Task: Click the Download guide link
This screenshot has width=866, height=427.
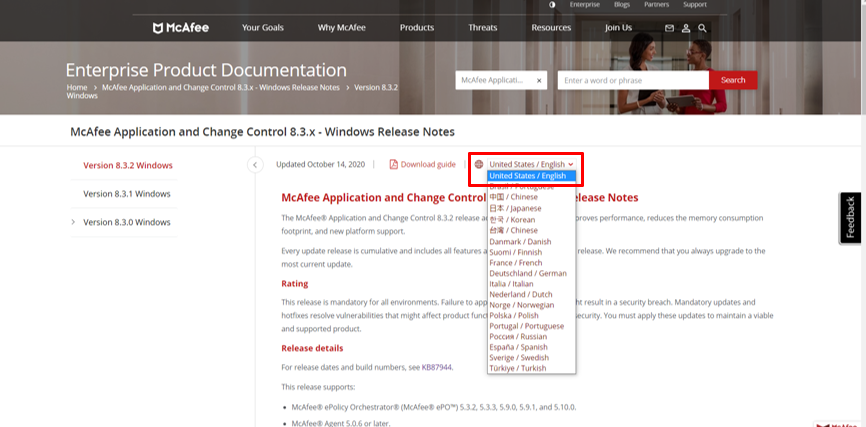Action: pyautogui.click(x=428, y=164)
